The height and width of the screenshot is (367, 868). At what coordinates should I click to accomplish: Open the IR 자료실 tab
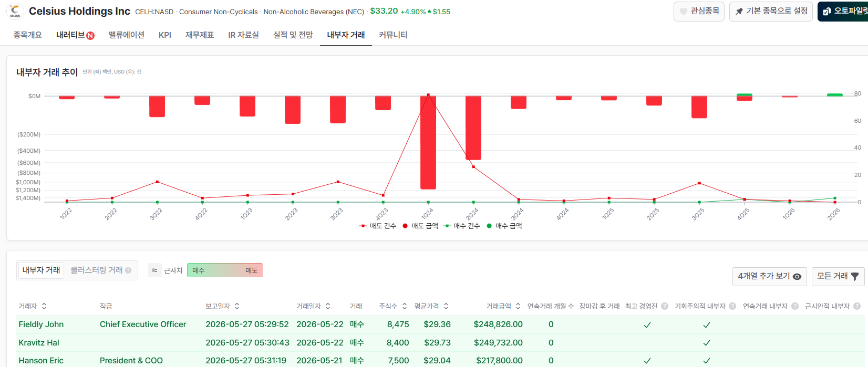243,35
